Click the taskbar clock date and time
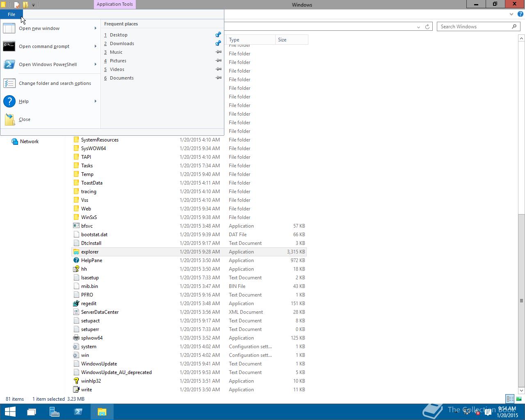 (507, 412)
